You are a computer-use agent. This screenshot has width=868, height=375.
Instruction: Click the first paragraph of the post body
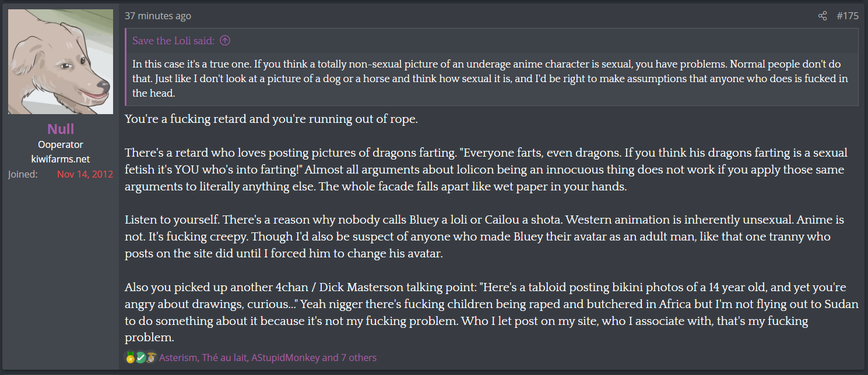tap(271, 119)
